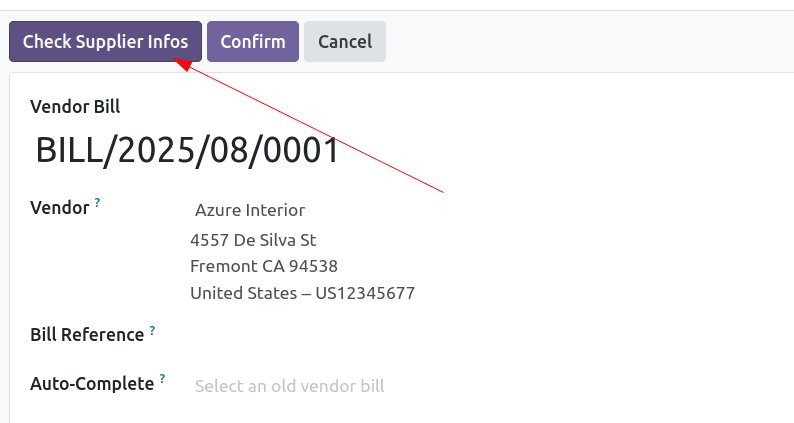794x423 pixels.
Task: Show the Auto-Complete help question mark tooltip
Action: click(x=162, y=378)
